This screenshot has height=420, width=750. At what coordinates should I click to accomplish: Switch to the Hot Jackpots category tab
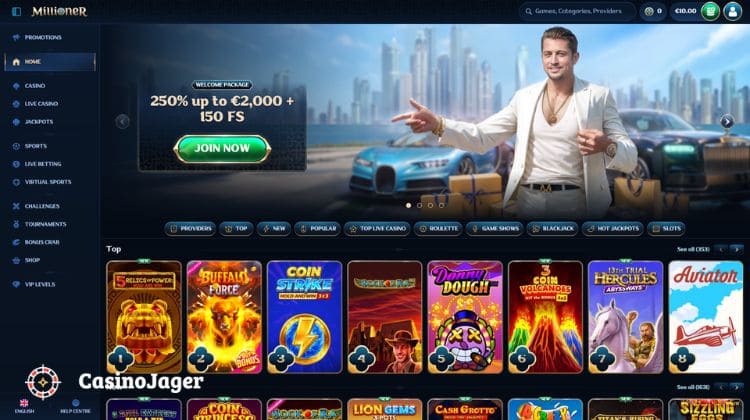point(612,229)
